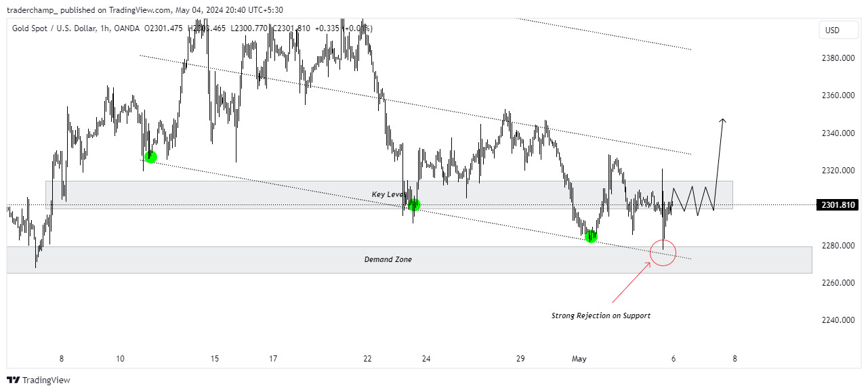
Task: Click the date label 29 on time axis
Action: (520, 359)
